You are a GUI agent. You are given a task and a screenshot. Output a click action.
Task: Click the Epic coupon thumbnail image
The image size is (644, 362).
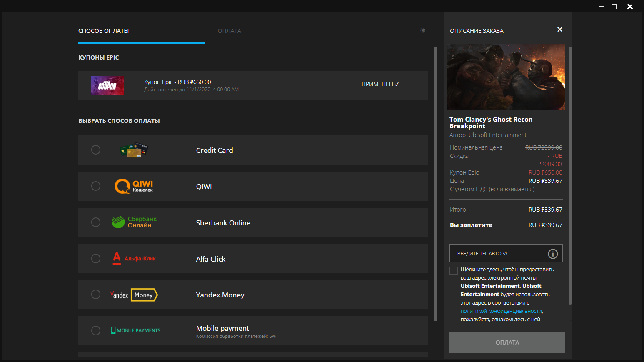[x=107, y=85]
